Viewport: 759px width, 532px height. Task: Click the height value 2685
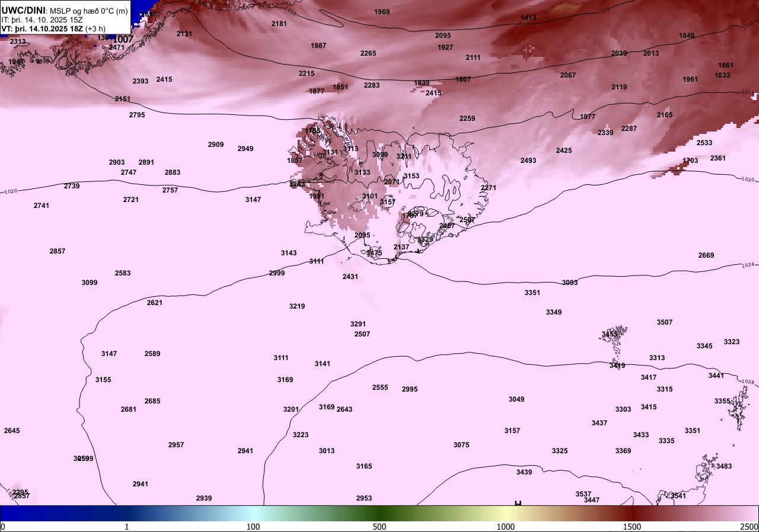coord(152,401)
